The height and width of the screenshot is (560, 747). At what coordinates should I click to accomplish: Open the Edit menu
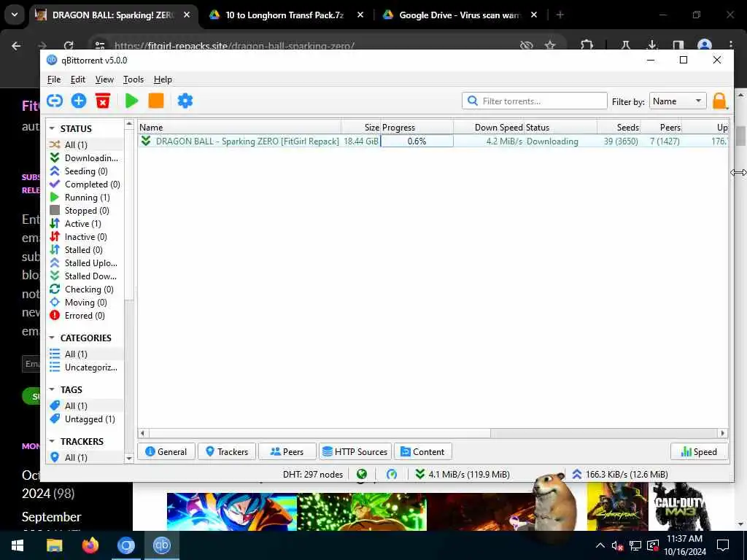(x=77, y=79)
